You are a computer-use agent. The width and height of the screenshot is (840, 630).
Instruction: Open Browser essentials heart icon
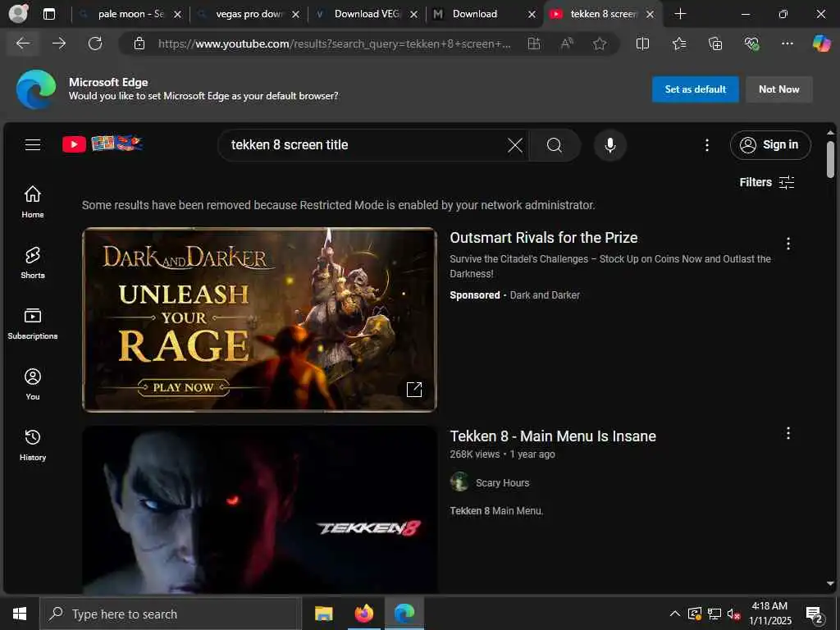coord(751,43)
